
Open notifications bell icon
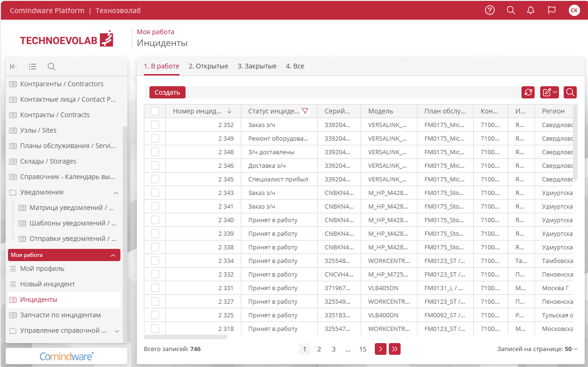(531, 10)
